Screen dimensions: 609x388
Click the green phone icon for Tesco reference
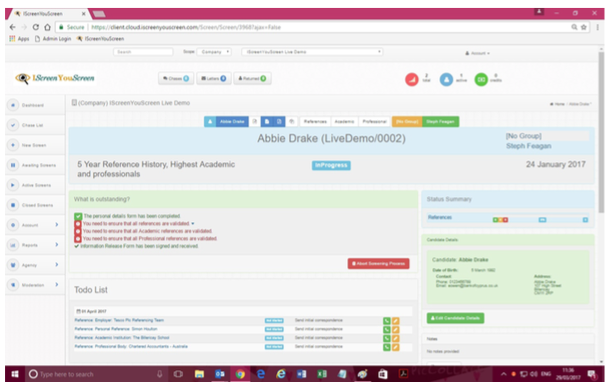click(x=386, y=321)
